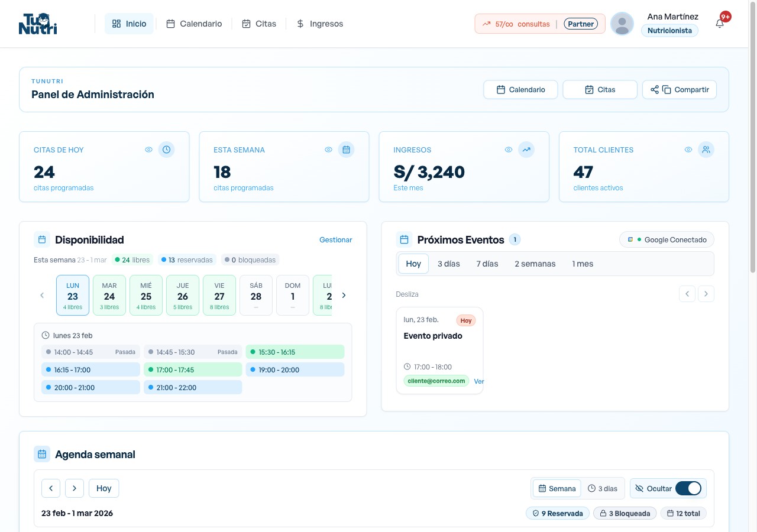
Task: Toggle visibility of Citas de Hoy count
Action: pyautogui.click(x=148, y=150)
